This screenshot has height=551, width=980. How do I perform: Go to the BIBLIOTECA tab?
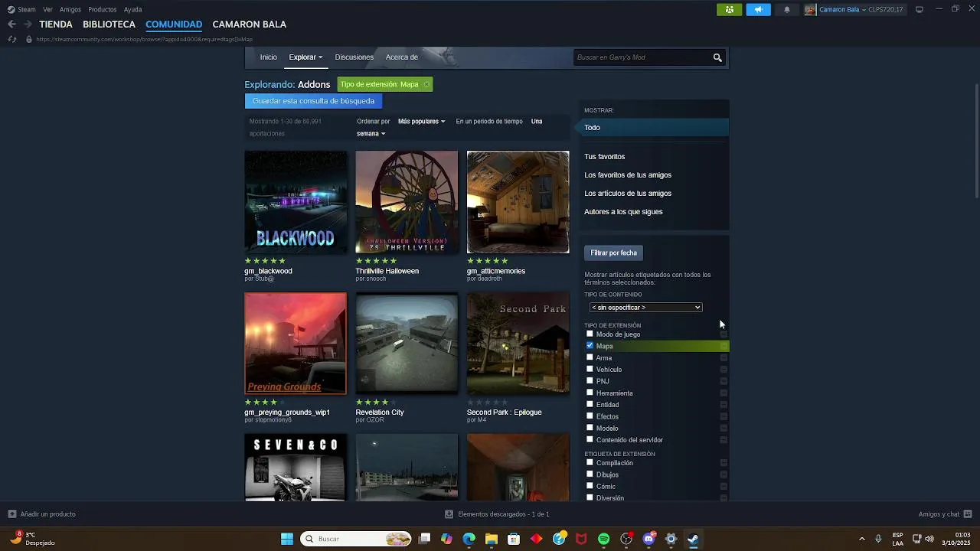coord(109,24)
